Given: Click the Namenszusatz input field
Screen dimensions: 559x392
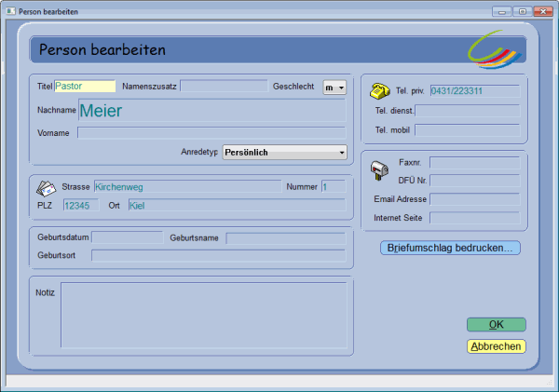Looking at the screenshot, I should pos(224,87).
